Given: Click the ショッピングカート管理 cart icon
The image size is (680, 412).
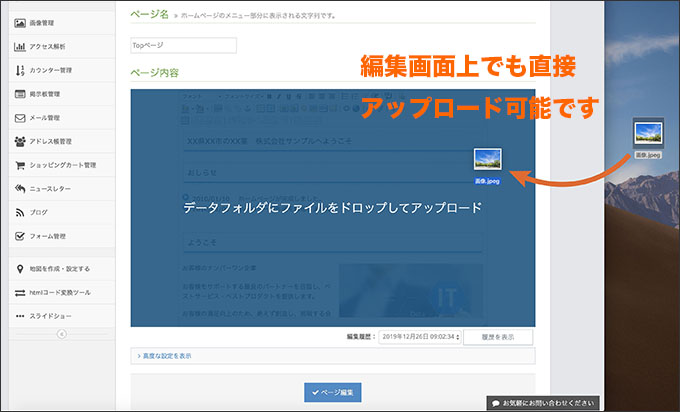Looking at the screenshot, I should click(20, 165).
